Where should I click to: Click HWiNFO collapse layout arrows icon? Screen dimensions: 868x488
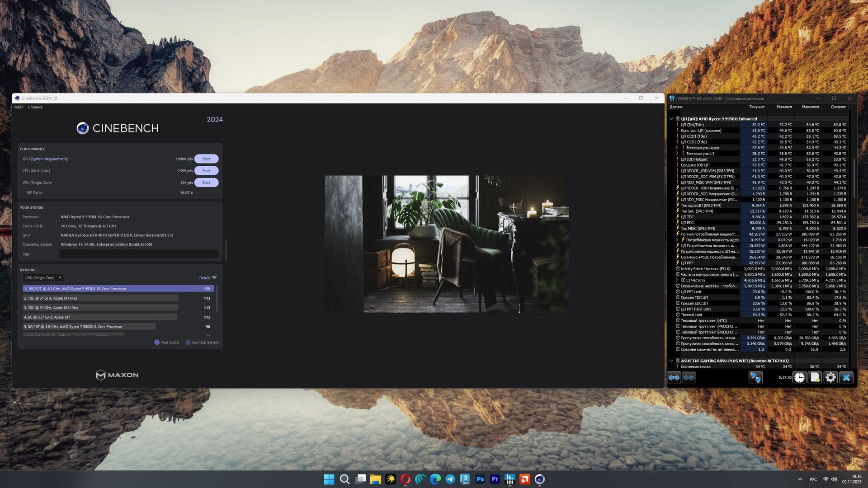689,377
